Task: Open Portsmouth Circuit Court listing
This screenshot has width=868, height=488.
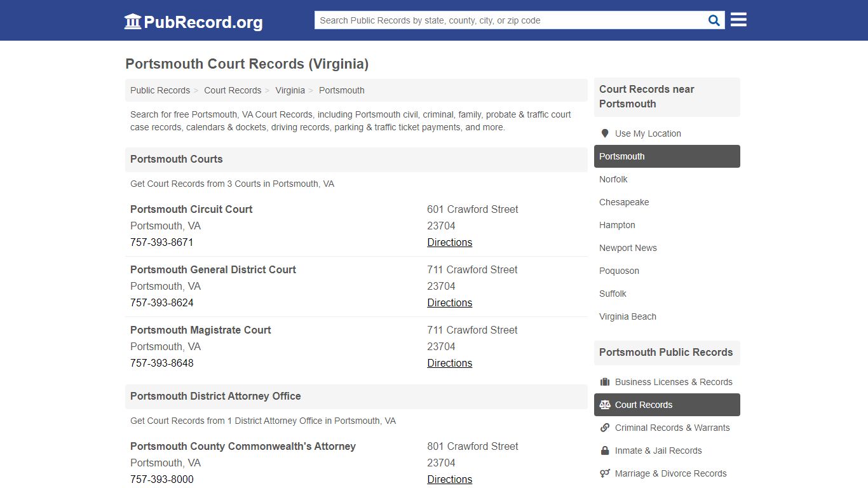Action: coord(191,209)
